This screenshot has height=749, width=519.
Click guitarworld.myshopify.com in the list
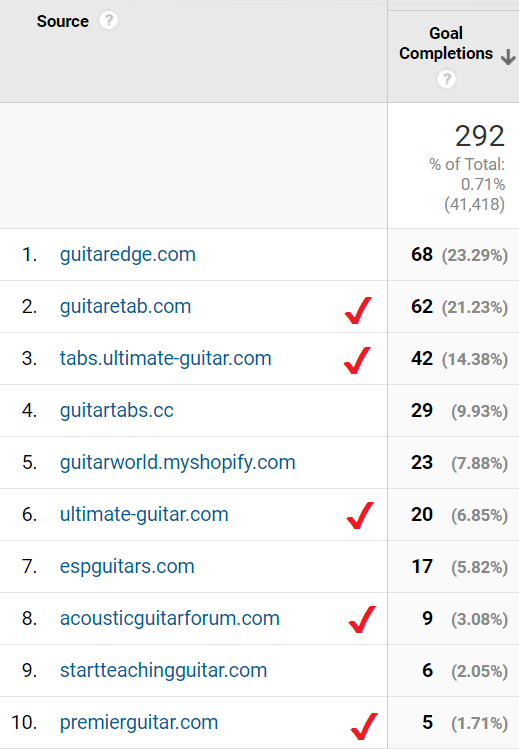tap(177, 463)
